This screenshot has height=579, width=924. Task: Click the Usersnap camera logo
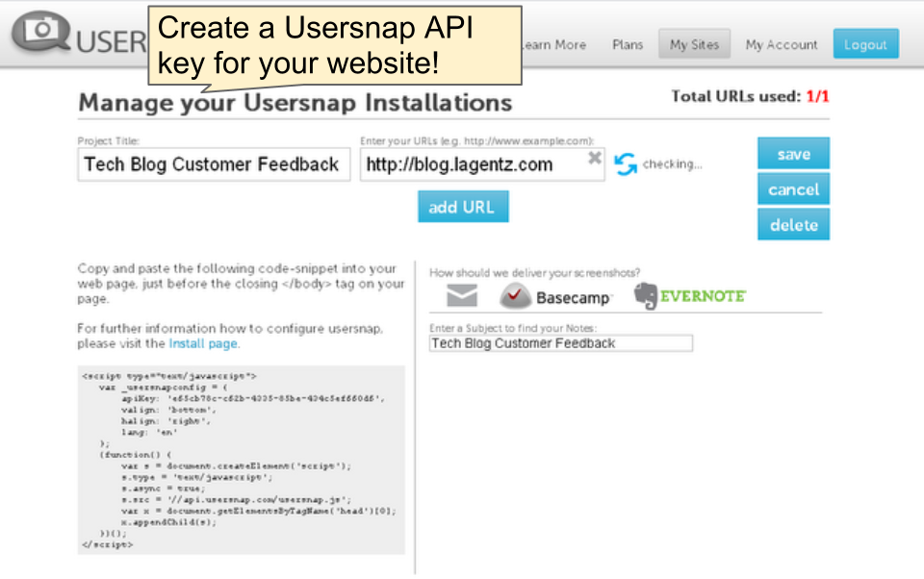point(41,31)
